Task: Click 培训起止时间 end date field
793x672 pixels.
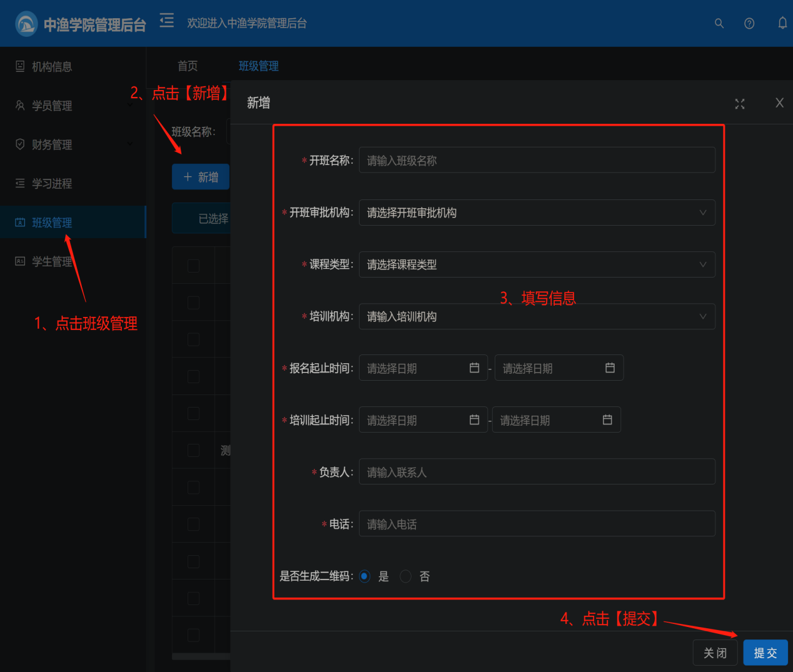Action: tap(557, 419)
